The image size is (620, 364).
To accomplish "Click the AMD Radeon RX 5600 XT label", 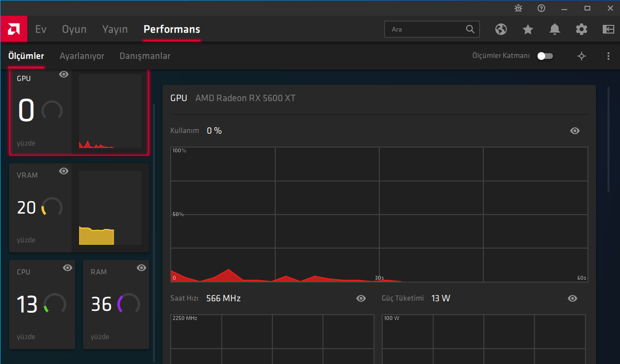I will click(246, 98).
